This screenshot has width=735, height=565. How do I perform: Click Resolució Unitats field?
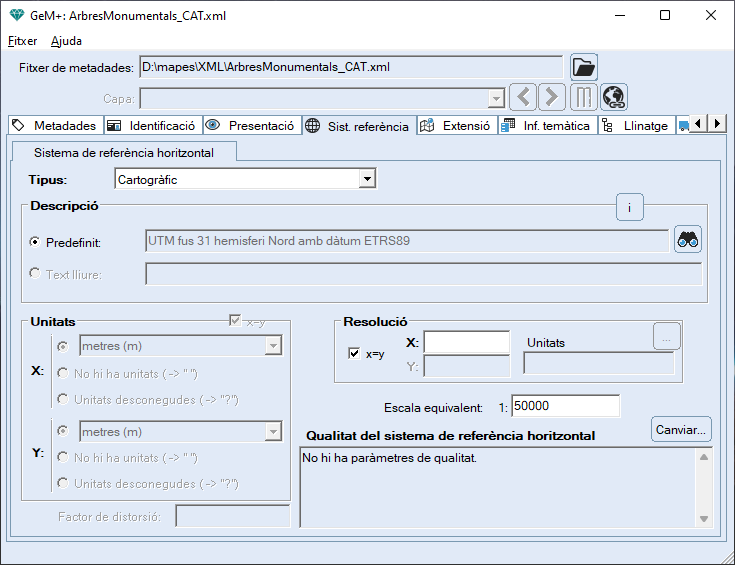click(599, 363)
